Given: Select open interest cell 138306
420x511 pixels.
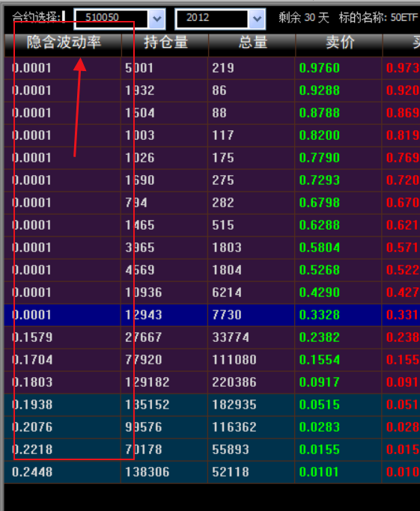Looking at the screenshot, I should pos(147,472).
